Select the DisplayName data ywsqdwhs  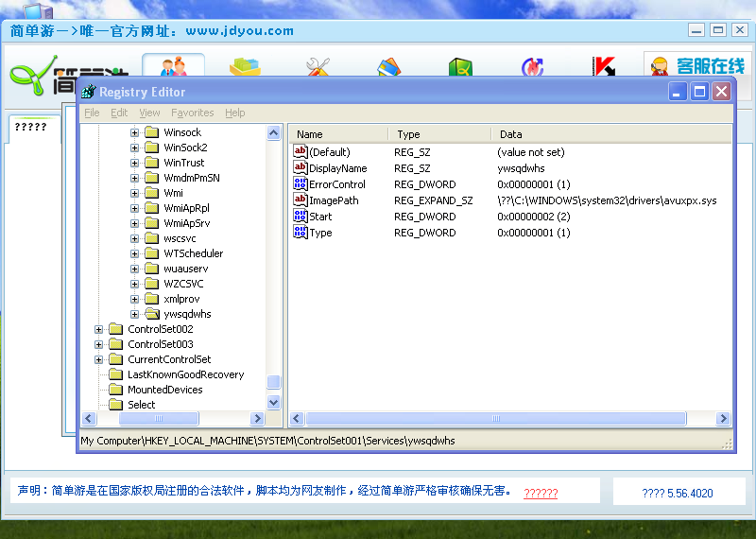coord(521,168)
